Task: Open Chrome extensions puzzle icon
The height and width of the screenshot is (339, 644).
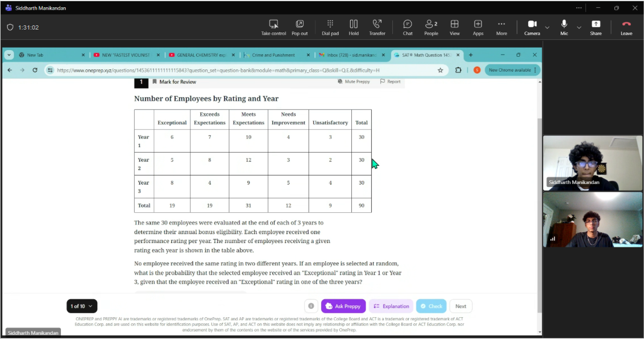Action: pos(458,70)
